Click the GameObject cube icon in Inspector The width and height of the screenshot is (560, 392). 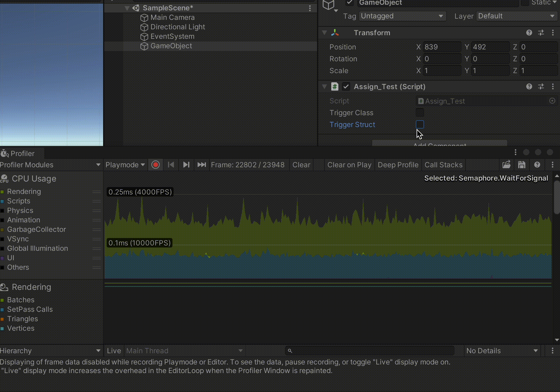(x=328, y=5)
